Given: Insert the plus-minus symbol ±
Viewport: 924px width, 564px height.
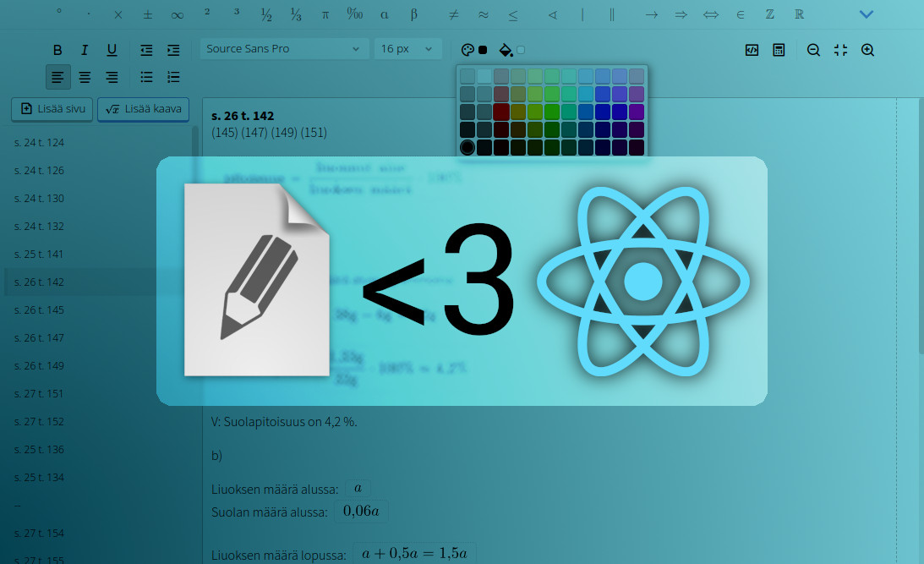Looking at the screenshot, I should point(148,14).
